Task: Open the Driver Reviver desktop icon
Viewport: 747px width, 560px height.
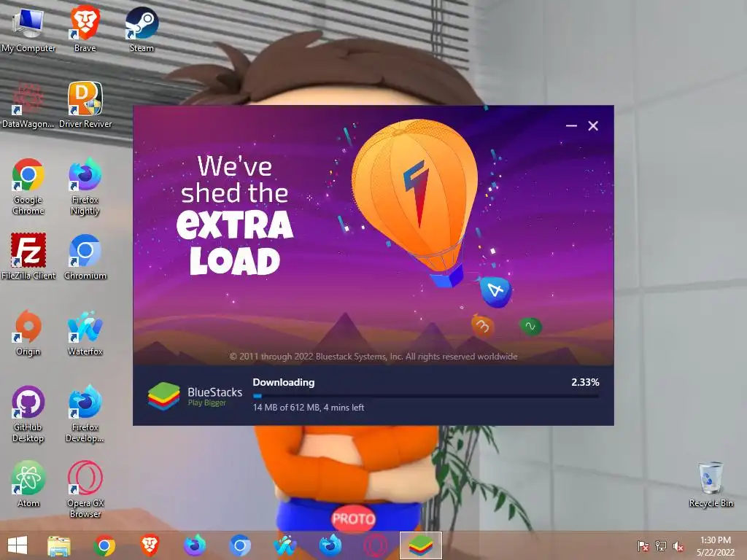Action: coord(85,105)
